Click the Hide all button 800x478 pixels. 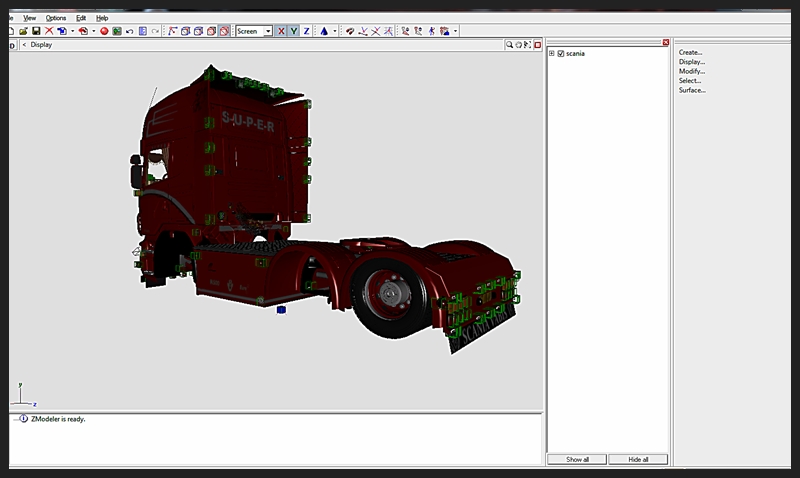pyautogui.click(x=637, y=459)
